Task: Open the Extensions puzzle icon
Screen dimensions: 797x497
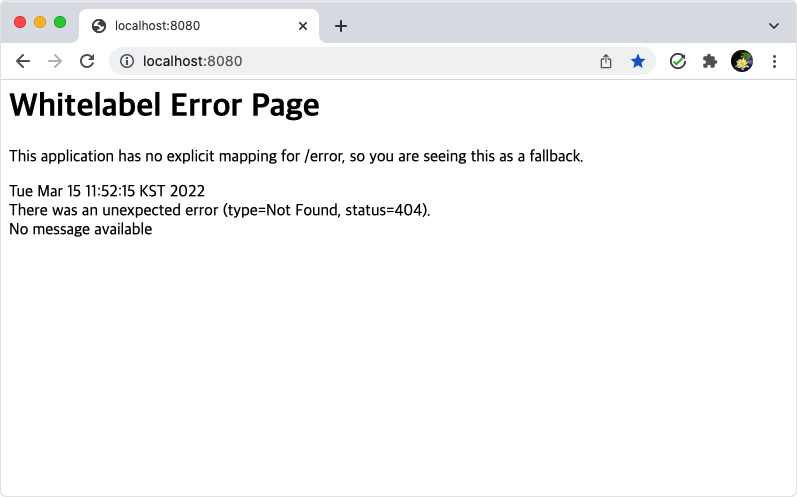Action: coord(710,61)
